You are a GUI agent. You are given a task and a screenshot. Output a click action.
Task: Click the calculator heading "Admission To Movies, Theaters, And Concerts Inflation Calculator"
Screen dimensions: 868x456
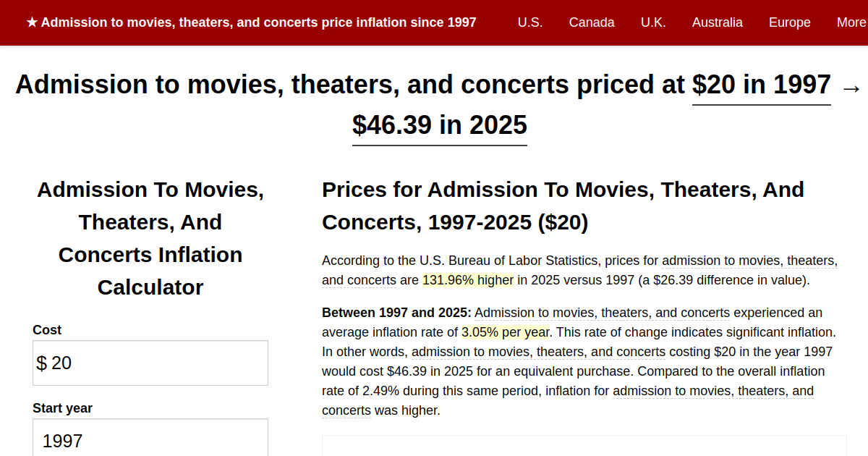pyautogui.click(x=150, y=238)
